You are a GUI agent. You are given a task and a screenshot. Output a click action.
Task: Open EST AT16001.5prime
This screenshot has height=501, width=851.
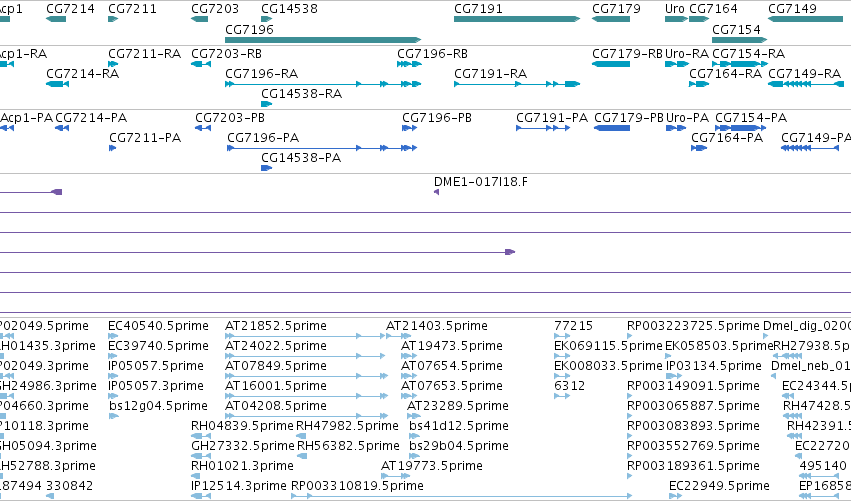point(276,386)
